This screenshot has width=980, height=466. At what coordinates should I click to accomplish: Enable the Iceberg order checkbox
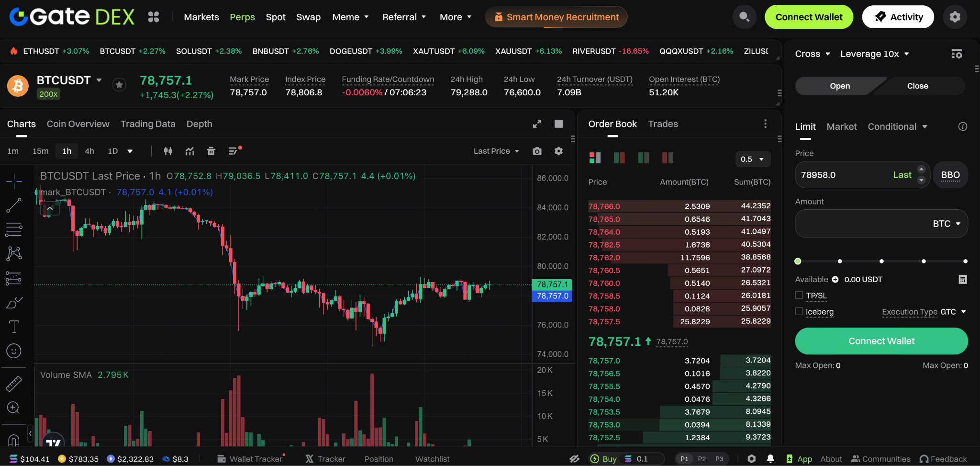click(x=799, y=311)
